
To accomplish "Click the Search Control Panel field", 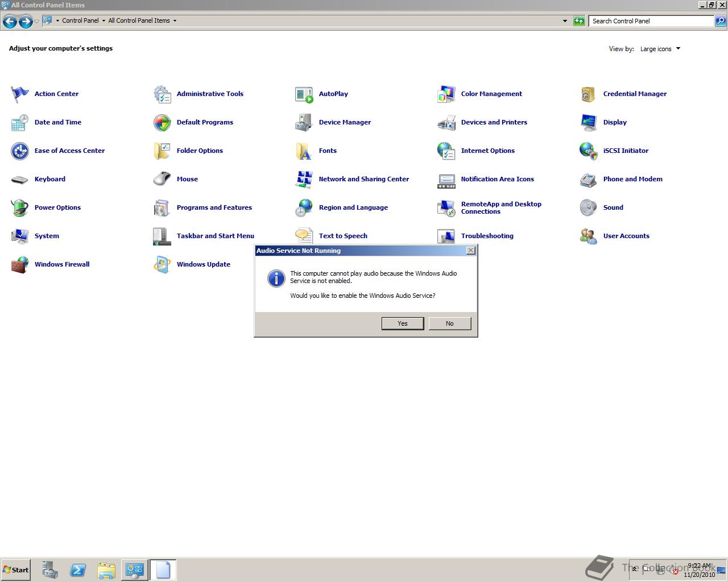I will [x=651, y=21].
